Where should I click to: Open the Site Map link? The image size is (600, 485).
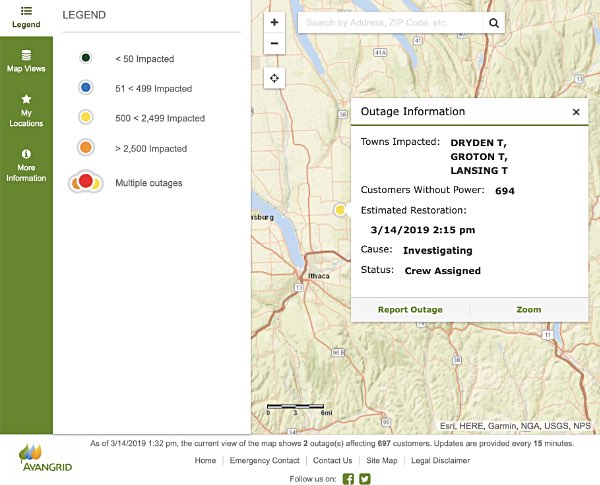point(382,461)
